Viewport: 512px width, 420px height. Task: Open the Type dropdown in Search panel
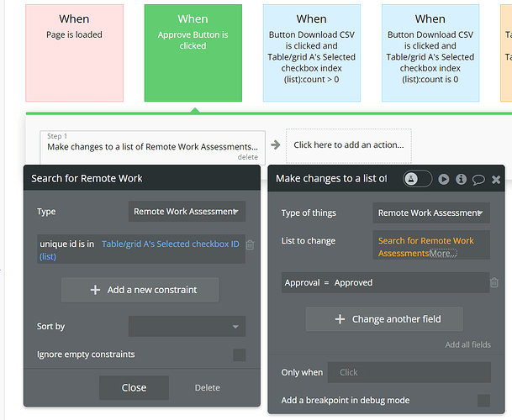pos(187,212)
